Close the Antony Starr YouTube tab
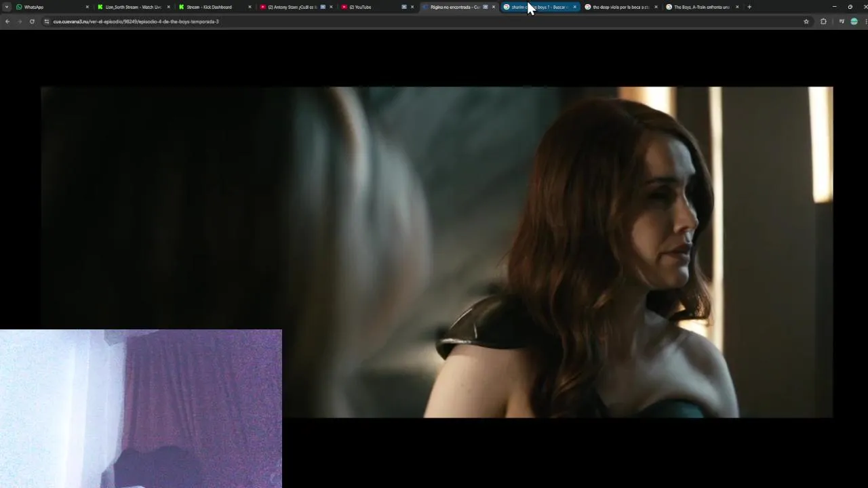The width and height of the screenshot is (868, 488). point(331,7)
